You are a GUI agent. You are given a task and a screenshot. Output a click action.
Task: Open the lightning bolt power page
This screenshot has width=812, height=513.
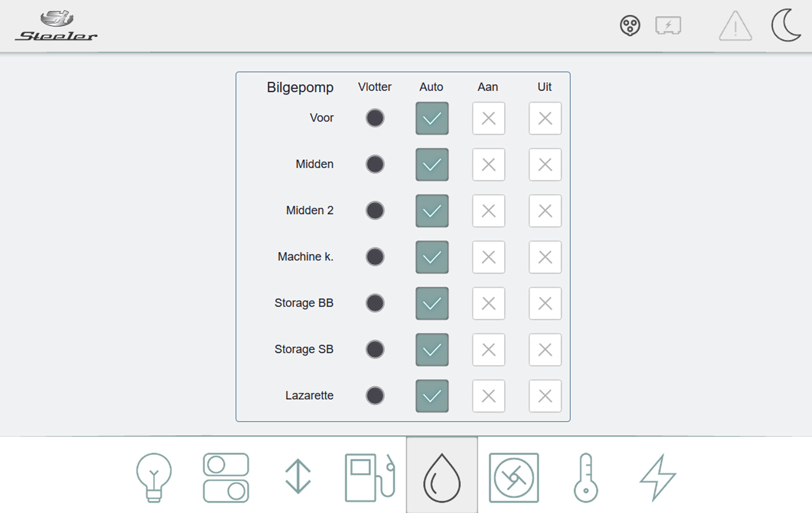(658, 477)
